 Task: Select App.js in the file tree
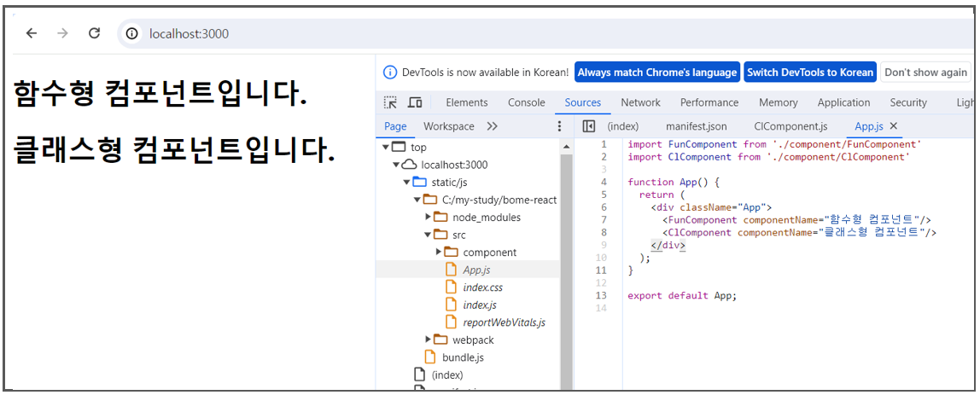pos(477,270)
